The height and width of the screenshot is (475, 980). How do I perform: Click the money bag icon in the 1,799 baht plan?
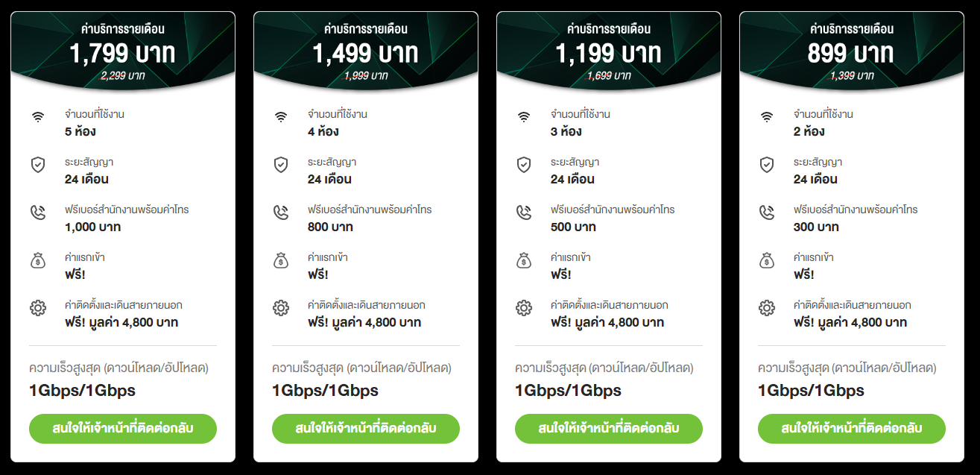tap(38, 260)
